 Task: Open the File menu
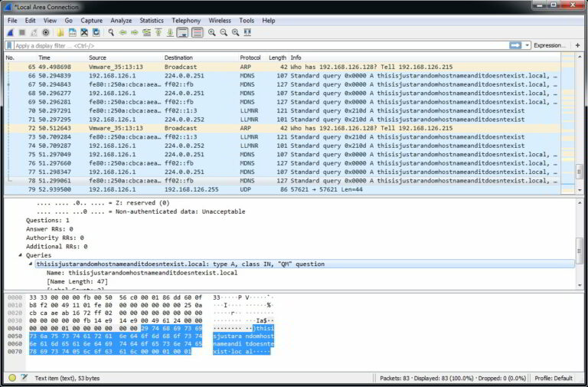tap(12, 21)
